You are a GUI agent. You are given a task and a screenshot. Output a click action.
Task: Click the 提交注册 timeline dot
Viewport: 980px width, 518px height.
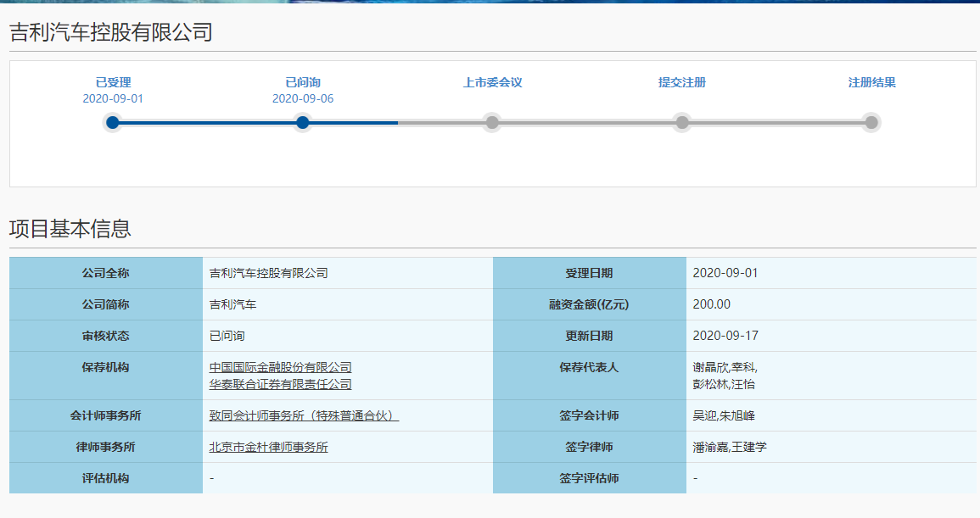682,123
